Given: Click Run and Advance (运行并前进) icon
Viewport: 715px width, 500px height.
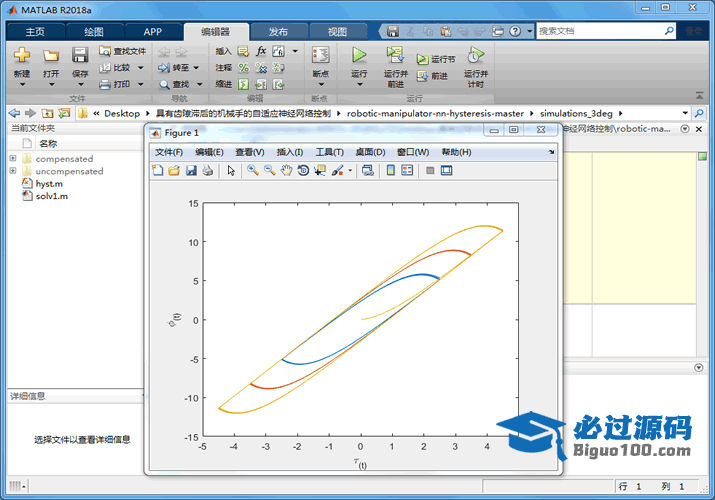Looking at the screenshot, I should point(395,55).
